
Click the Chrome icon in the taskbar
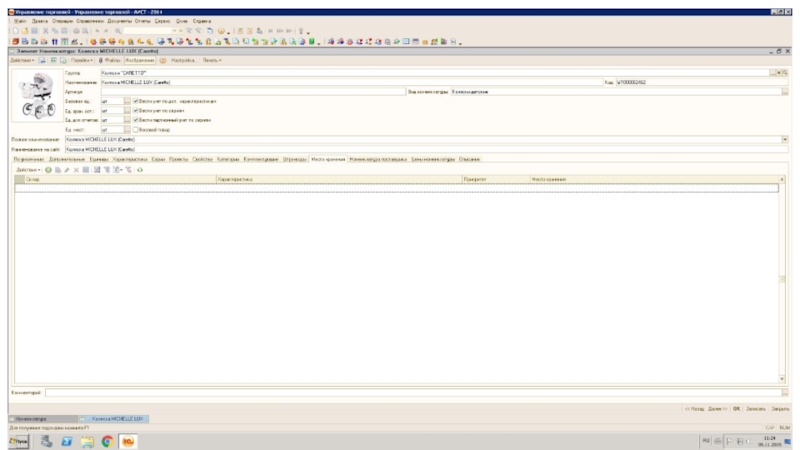[x=107, y=440]
